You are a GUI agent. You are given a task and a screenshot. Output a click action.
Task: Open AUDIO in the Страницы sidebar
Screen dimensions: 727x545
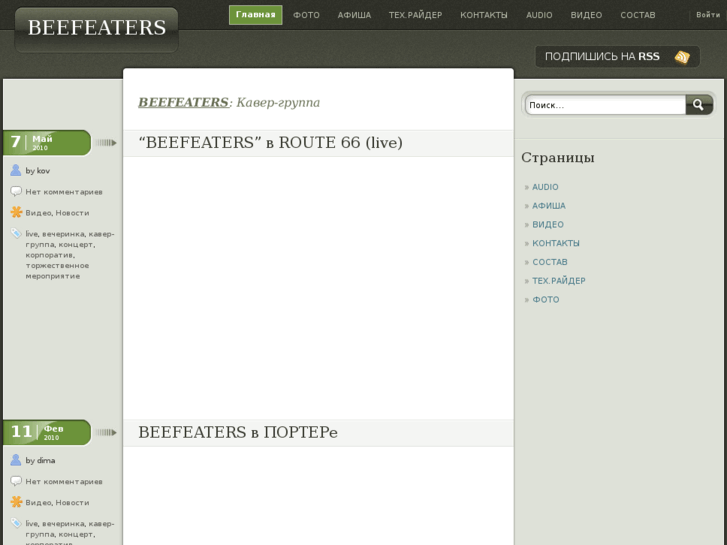pos(545,187)
